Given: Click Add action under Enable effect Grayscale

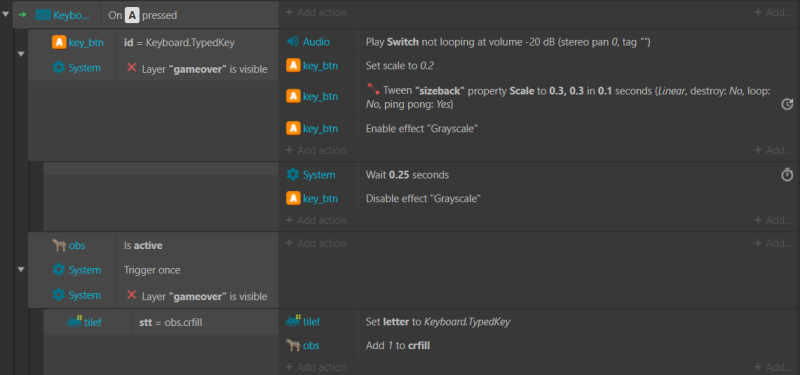Looking at the screenshot, I should click(x=316, y=150).
